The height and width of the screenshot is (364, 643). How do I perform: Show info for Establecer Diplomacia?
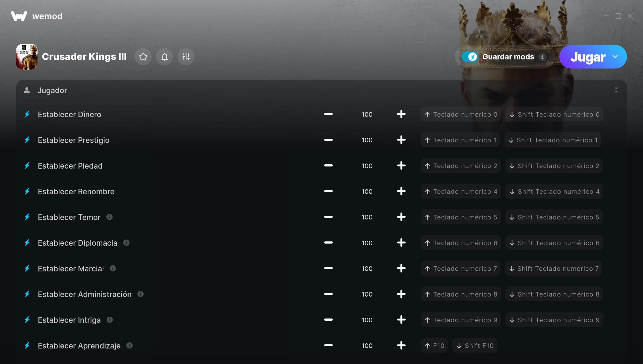(126, 242)
